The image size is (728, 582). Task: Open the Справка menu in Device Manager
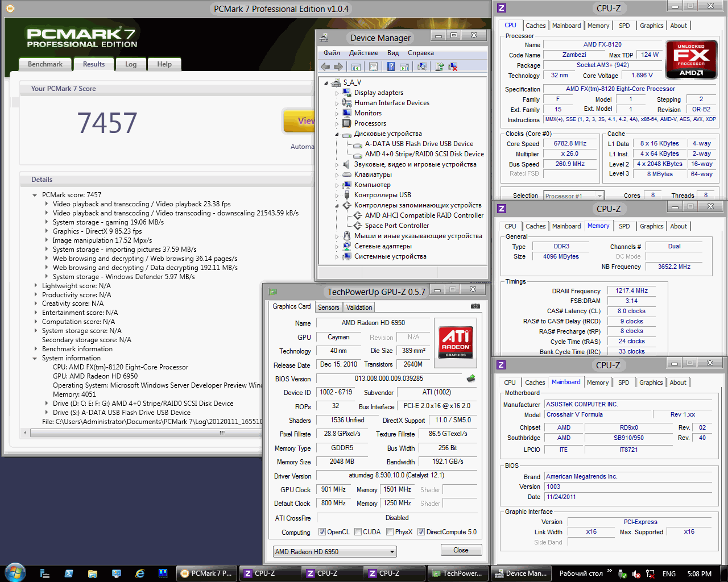tap(421, 53)
